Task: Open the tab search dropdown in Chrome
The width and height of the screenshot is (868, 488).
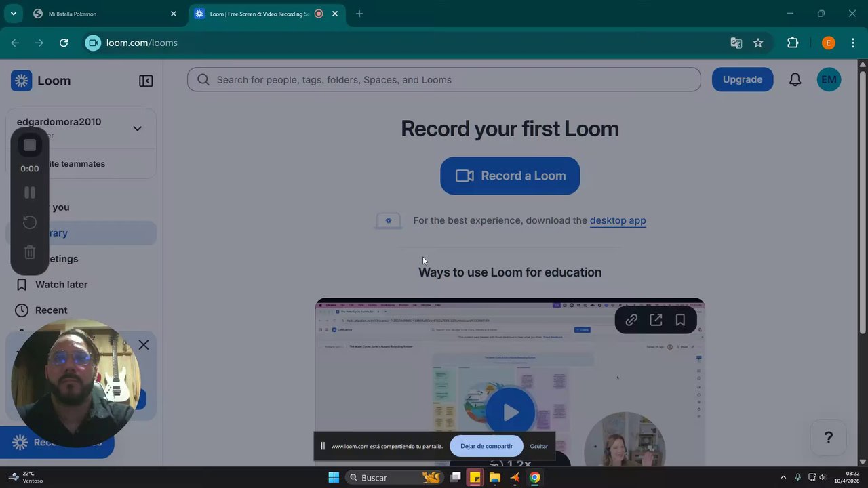Action: (13, 14)
